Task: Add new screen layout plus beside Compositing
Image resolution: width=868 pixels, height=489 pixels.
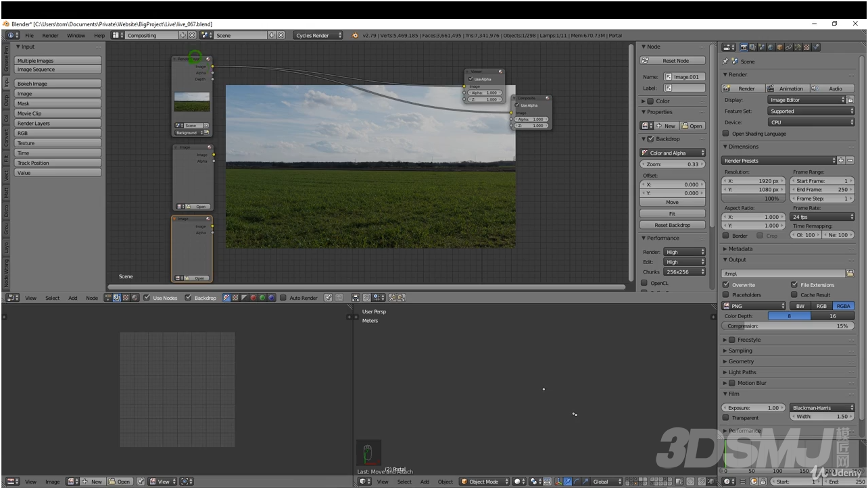Action: click(x=183, y=35)
